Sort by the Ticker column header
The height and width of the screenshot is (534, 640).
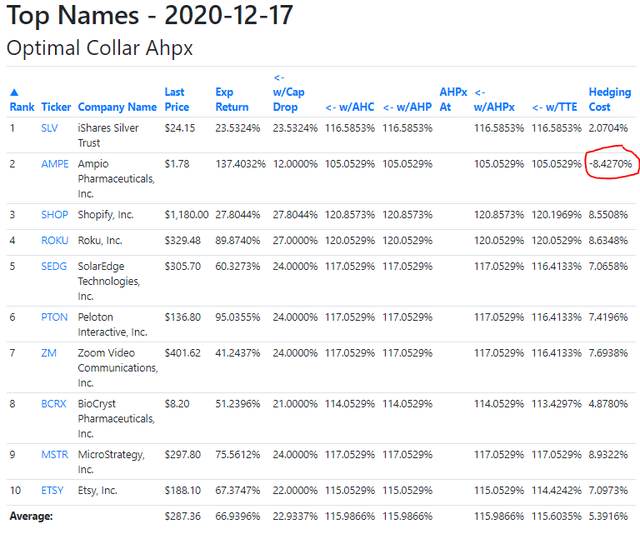[x=56, y=107]
